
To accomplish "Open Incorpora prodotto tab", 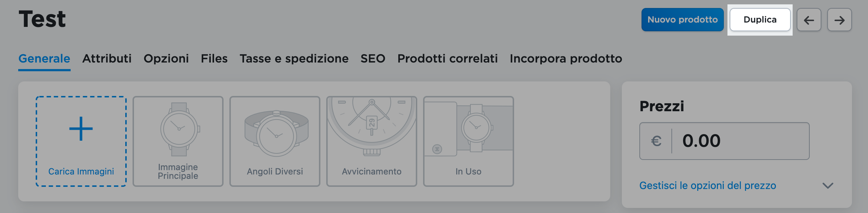I will point(566,59).
